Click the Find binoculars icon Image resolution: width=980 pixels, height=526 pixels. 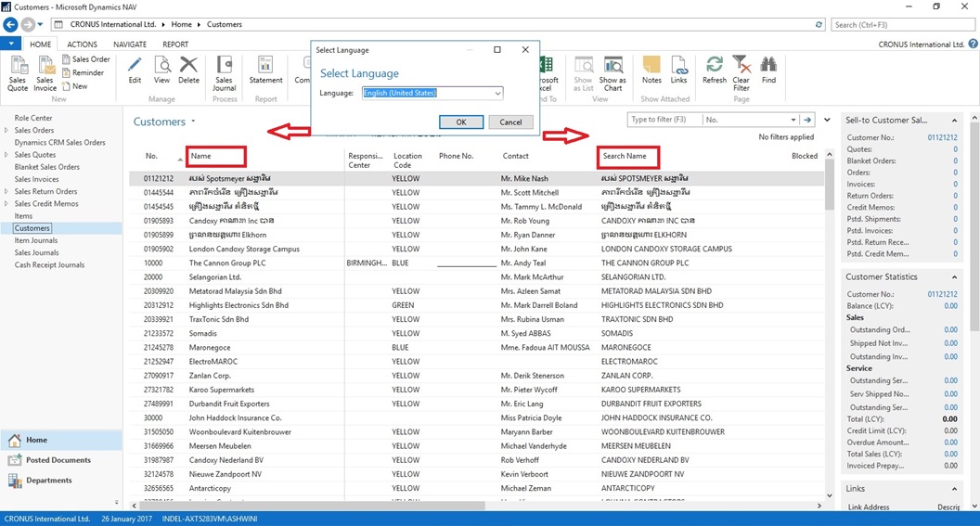(768, 70)
